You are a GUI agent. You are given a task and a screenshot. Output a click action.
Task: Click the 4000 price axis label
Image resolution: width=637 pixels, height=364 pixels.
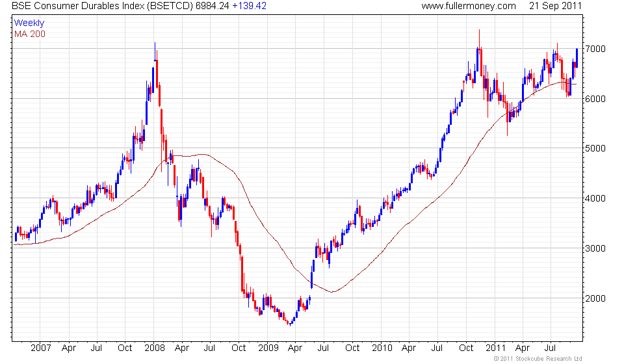click(597, 199)
